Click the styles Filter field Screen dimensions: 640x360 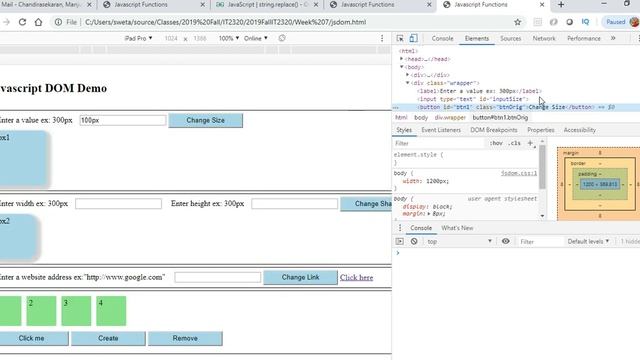pyautogui.click(x=439, y=143)
